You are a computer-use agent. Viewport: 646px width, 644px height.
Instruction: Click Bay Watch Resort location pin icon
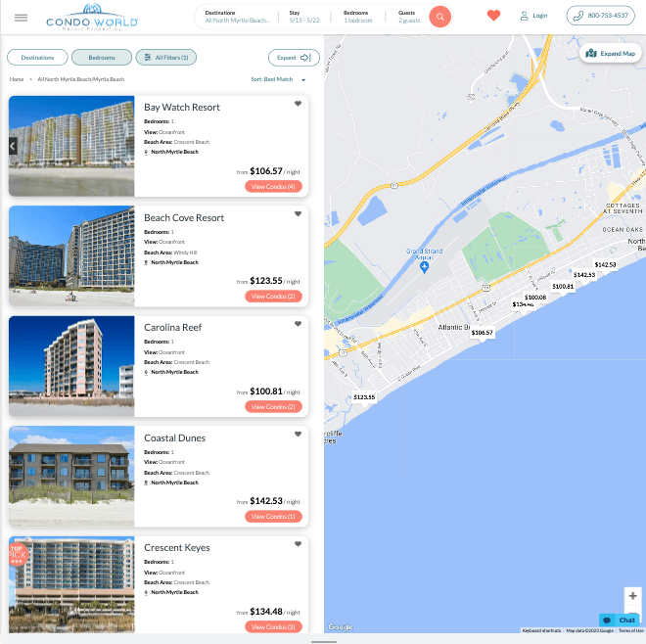coord(146,152)
